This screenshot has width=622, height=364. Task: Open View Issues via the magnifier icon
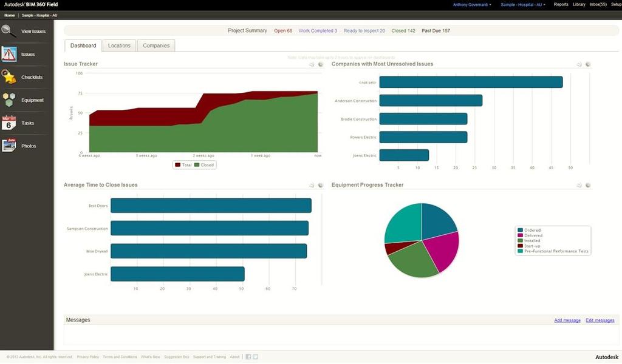click(x=9, y=31)
